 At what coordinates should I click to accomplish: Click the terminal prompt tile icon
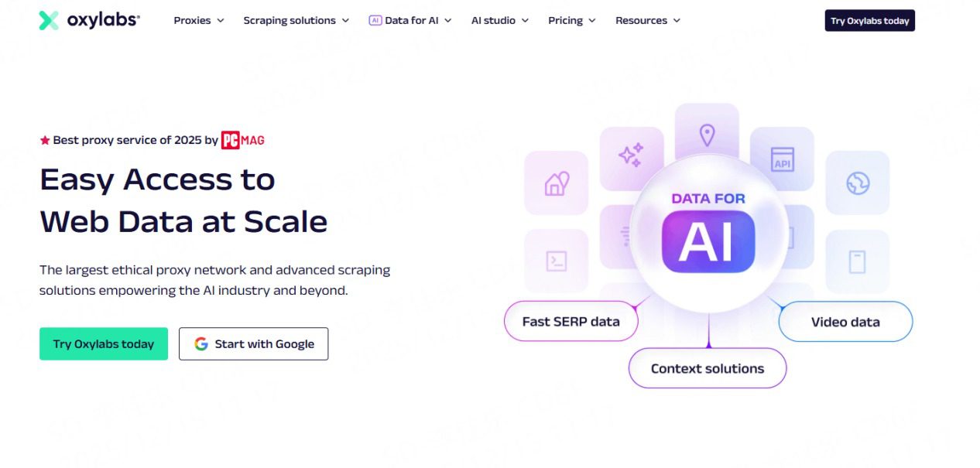pos(556,261)
